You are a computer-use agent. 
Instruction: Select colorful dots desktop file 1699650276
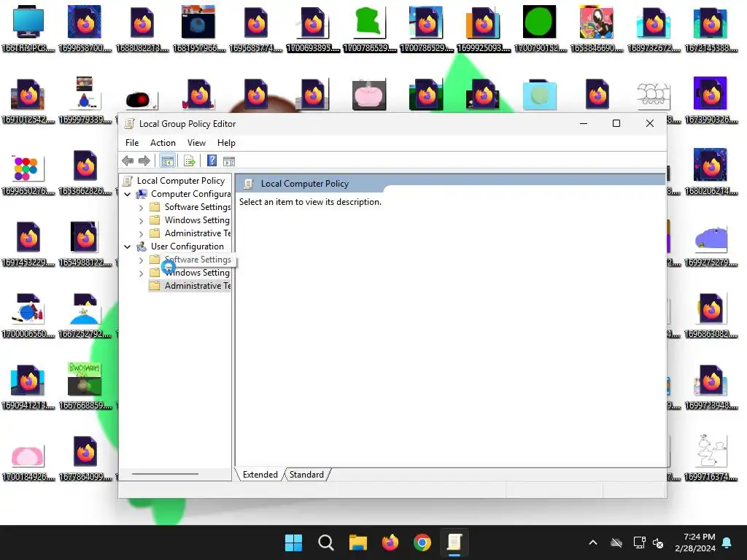[x=28, y=174]
